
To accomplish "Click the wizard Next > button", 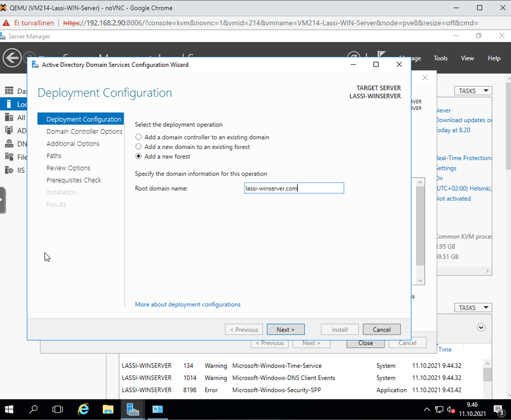I will pyautogui.click(x=285, y=329).
